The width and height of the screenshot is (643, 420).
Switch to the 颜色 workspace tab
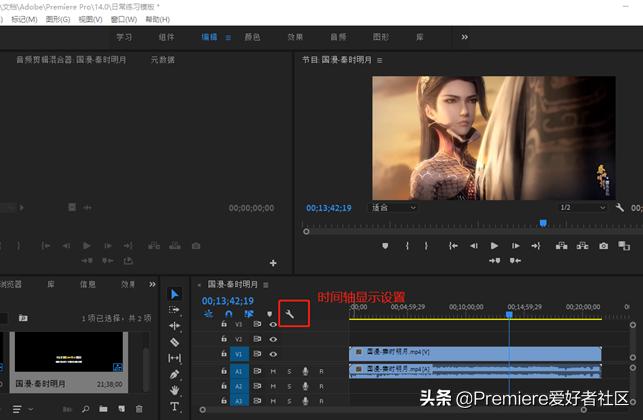tap(252, 37)
